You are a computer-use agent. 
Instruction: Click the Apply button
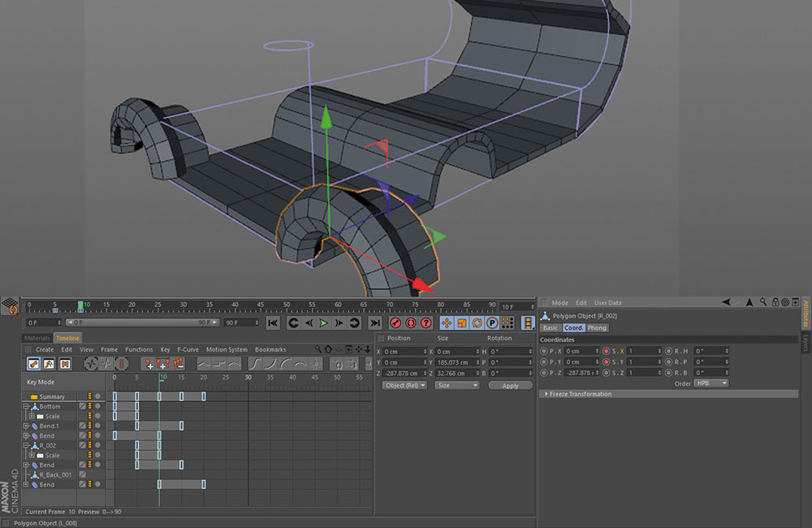510,385
